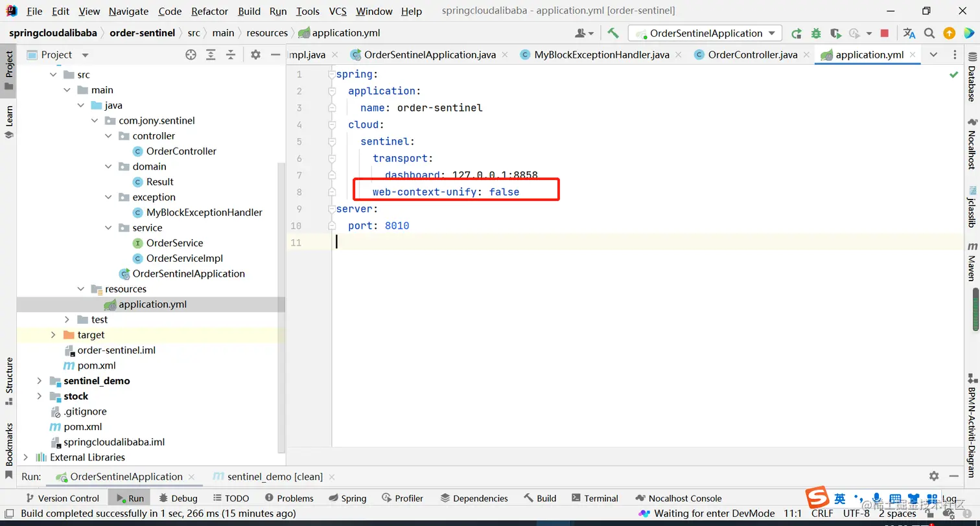The width and height of the screenshot is (980, 526).
Task: Expand the target folder
Action: (53, 335)
